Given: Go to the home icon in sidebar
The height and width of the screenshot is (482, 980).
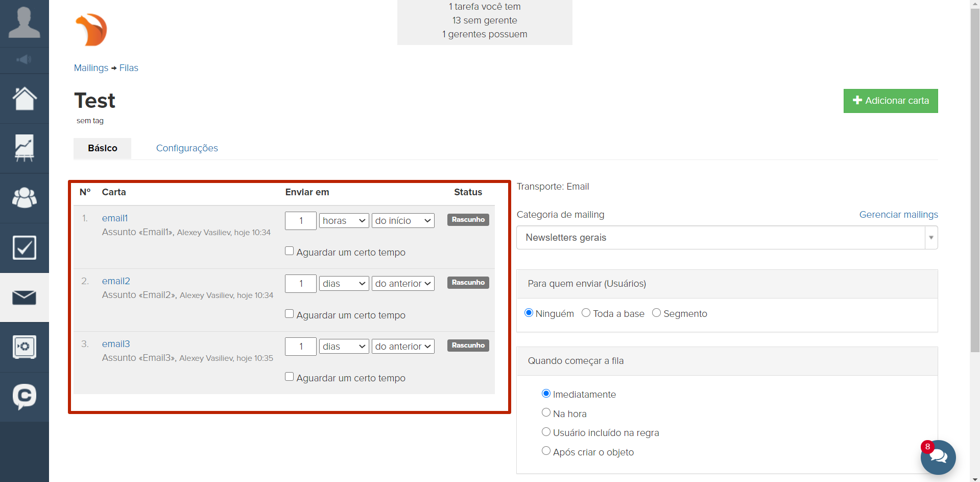Looking at the screenshot, I should [x=24, y=99].
